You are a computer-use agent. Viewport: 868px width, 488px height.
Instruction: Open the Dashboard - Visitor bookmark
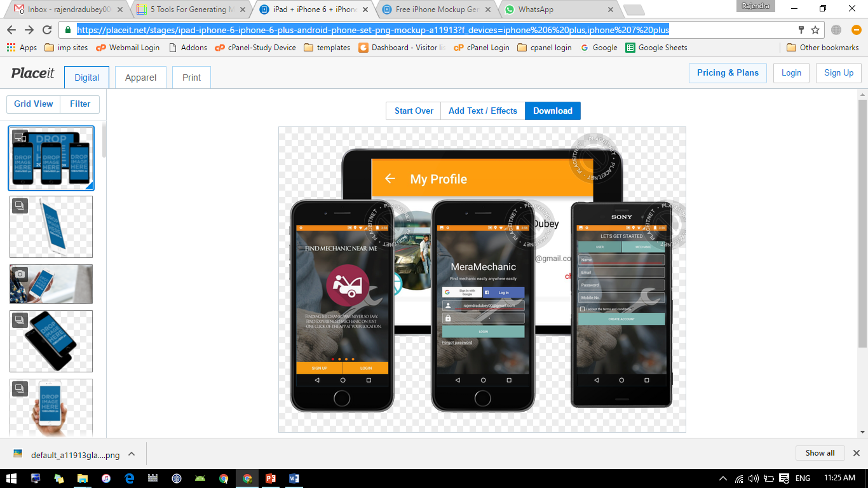[x=402, y=48]
